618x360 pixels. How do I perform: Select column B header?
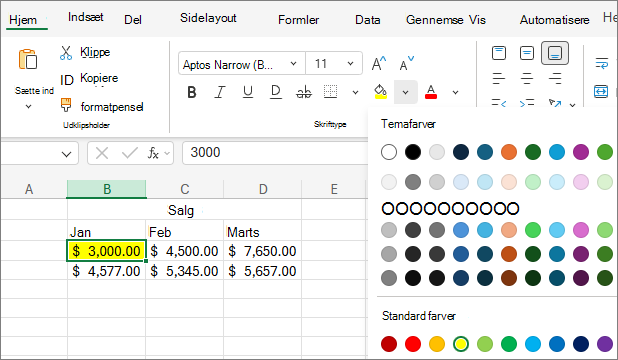pyautogui.click(x=107, y=189)
